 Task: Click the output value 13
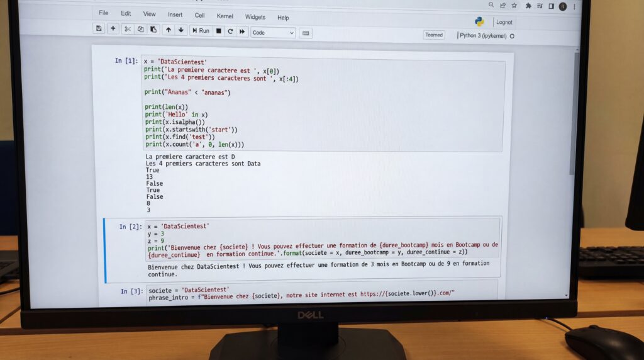[149, 177]
